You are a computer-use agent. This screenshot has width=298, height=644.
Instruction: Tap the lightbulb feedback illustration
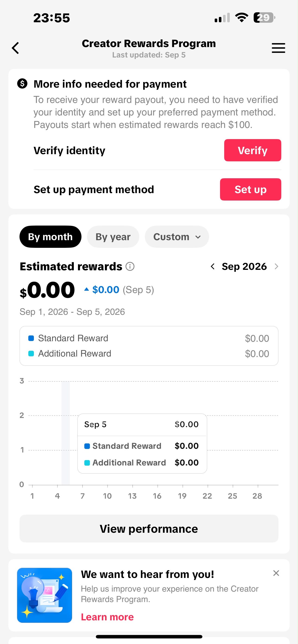(x=45, y=595)
